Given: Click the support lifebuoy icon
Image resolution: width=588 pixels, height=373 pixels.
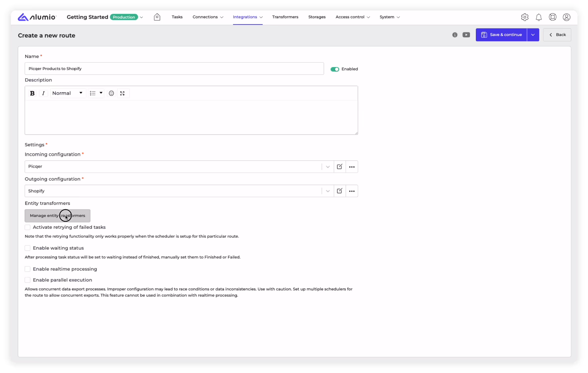Looking at the screenshot, I should click(x=553, y=17).
